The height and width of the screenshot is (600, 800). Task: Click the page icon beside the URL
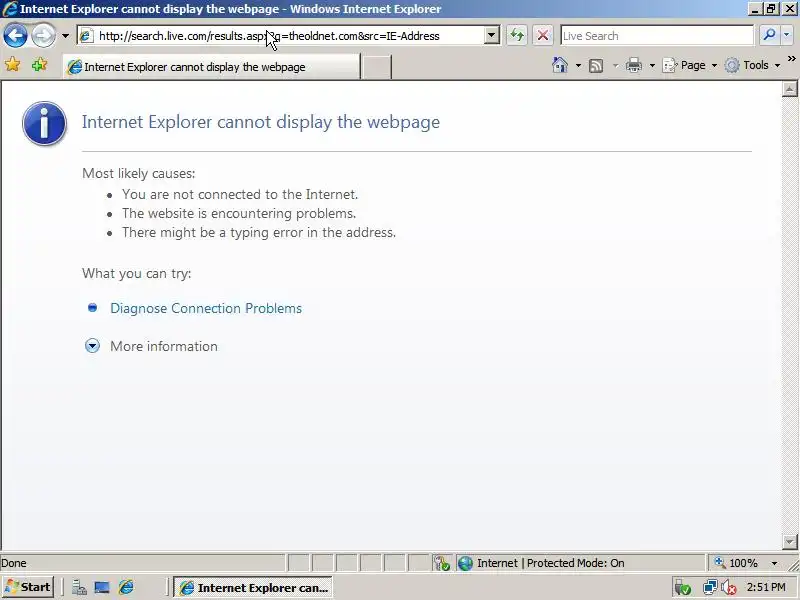[x=86, y=36]
